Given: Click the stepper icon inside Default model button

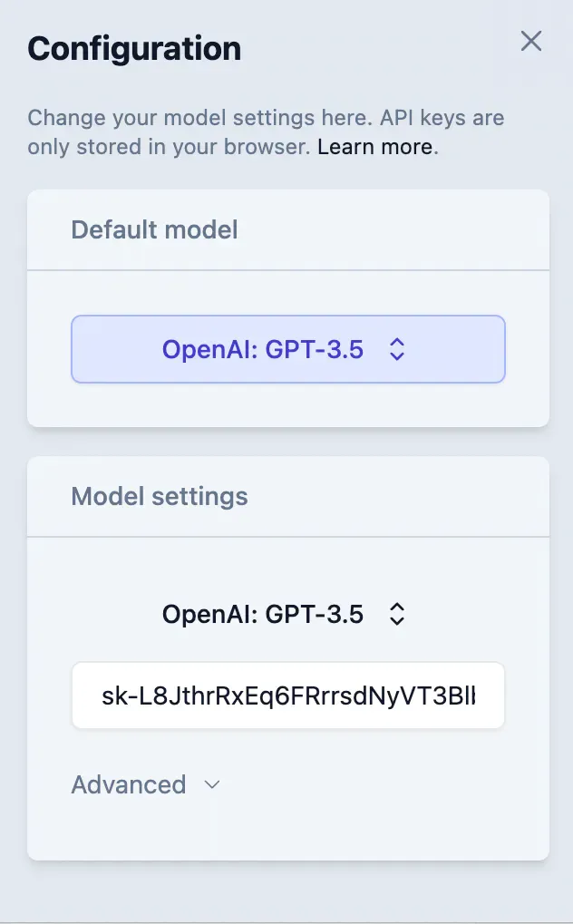Looking at the screenshot, I should 397,349.
